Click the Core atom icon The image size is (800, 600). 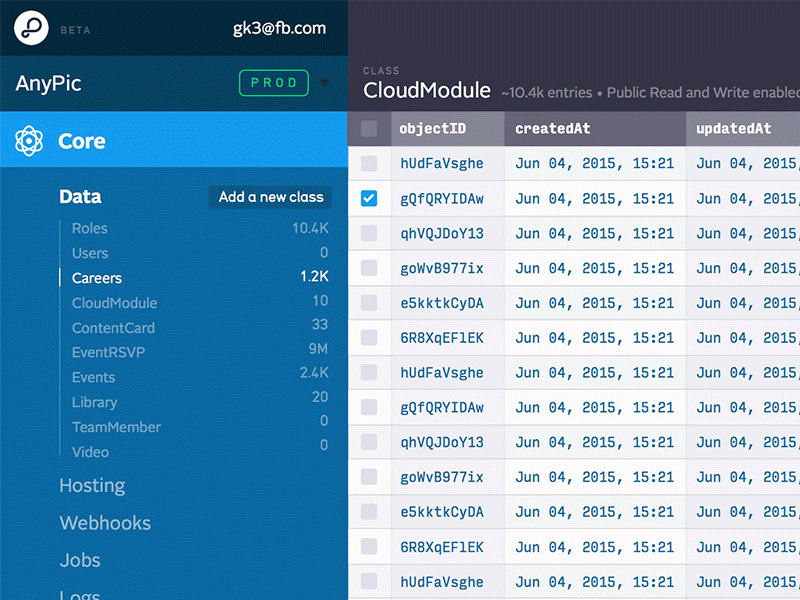click(29, 141)
